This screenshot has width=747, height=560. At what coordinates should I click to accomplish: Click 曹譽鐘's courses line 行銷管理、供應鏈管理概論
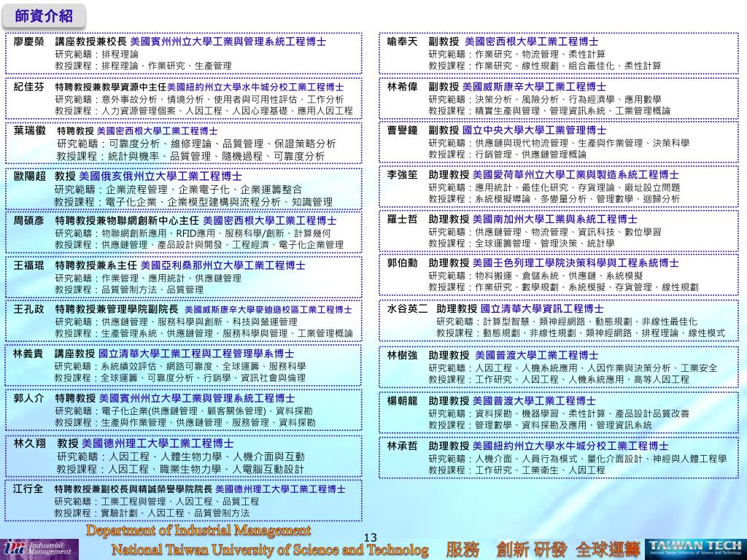click(x=508, y=155)
